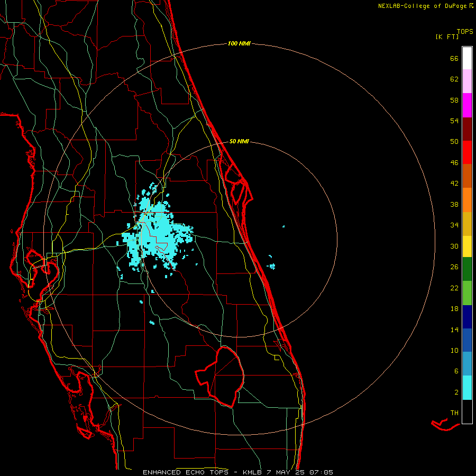Click the TOPS legend title
476x476 pixels.
coord(465,32)
